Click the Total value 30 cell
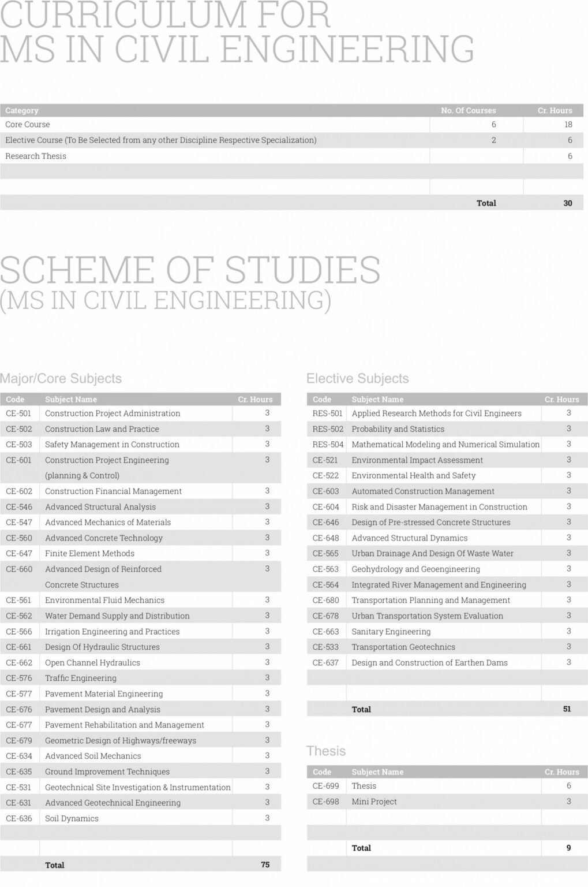588x887 pixels. (568, 203)
